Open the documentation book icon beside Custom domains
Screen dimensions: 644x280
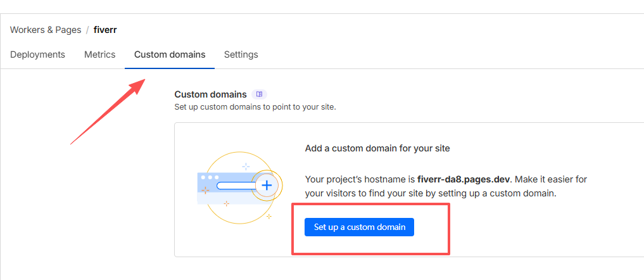(259, 94)
